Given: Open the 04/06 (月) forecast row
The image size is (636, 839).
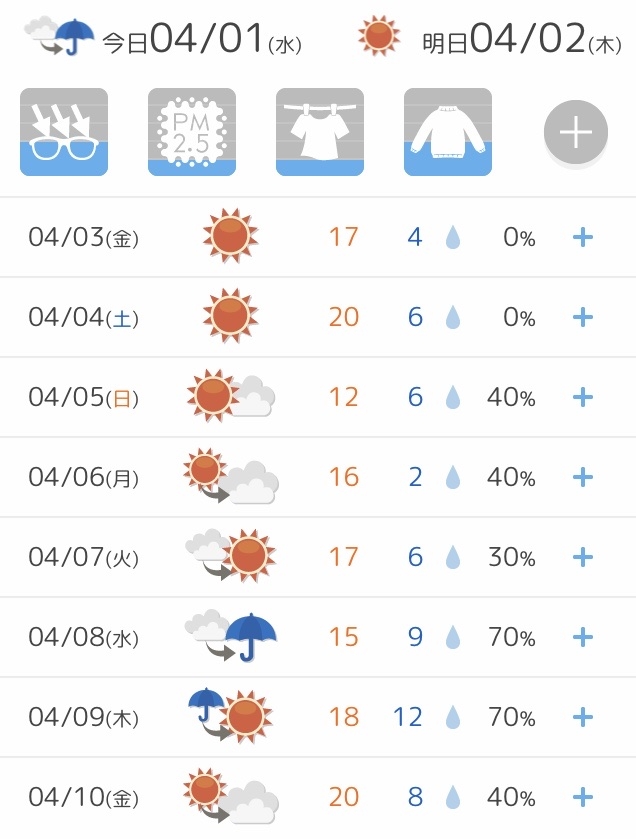Looking at the screenshot, I should coord(318,477).
